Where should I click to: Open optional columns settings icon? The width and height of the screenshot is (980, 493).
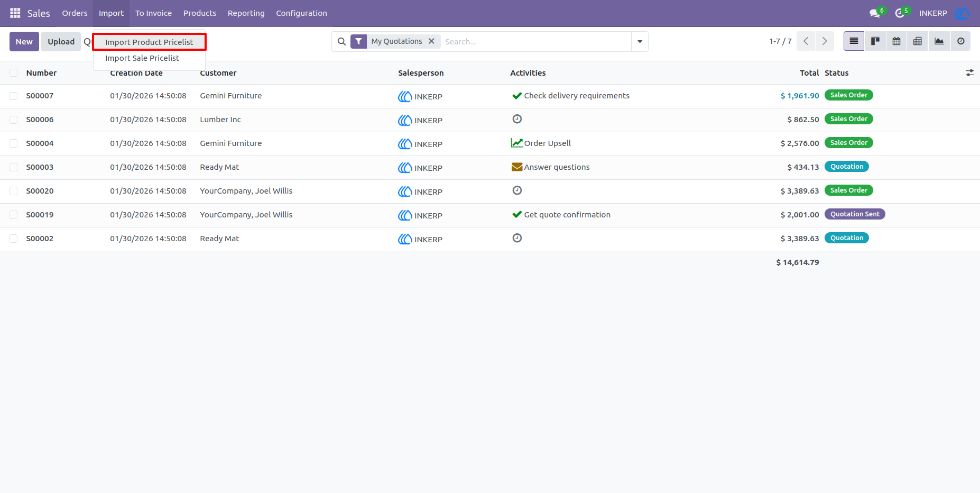(x=969, y=73)
